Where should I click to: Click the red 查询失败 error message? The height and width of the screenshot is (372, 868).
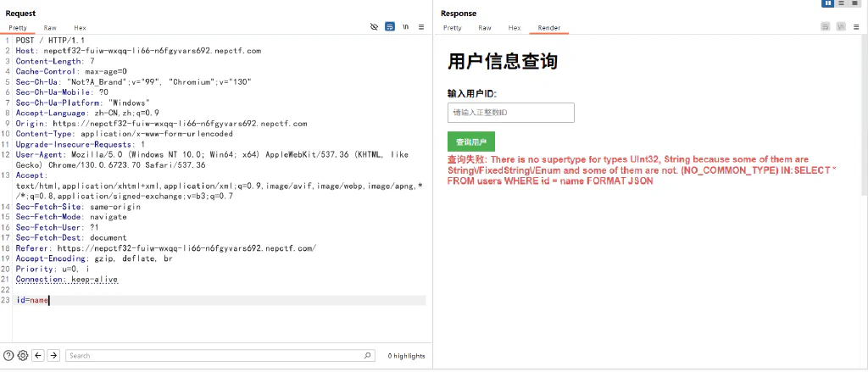tap(642, 170)
